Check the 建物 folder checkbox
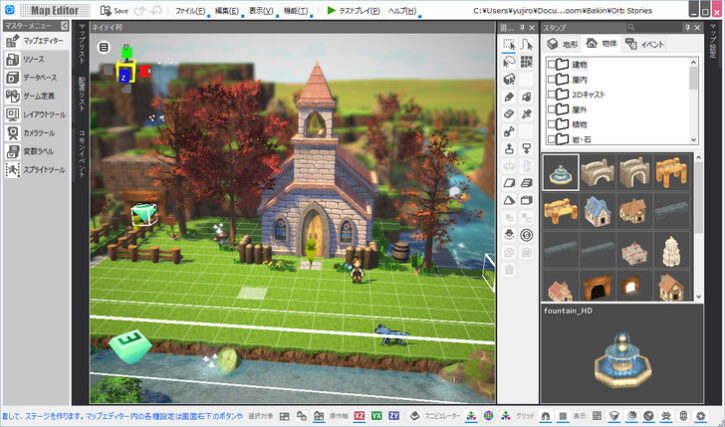Screen dimensions: 725x427 (x=553, y=66)
